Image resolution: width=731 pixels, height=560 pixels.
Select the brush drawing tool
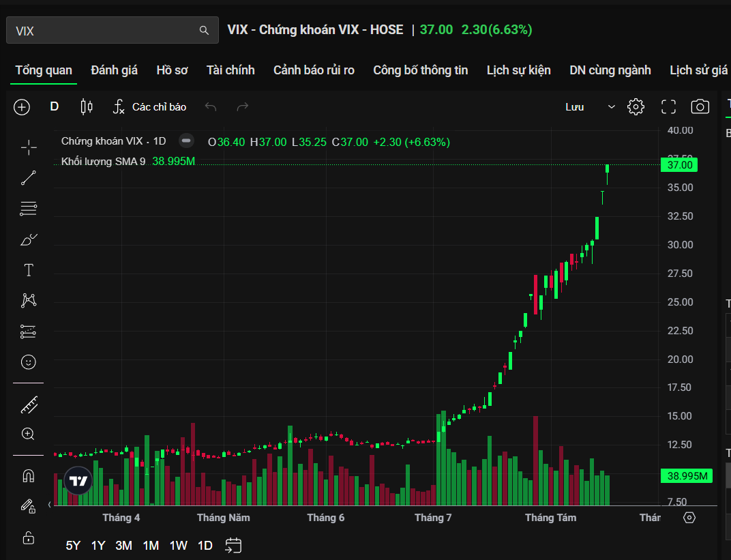[x=29, y=239]
